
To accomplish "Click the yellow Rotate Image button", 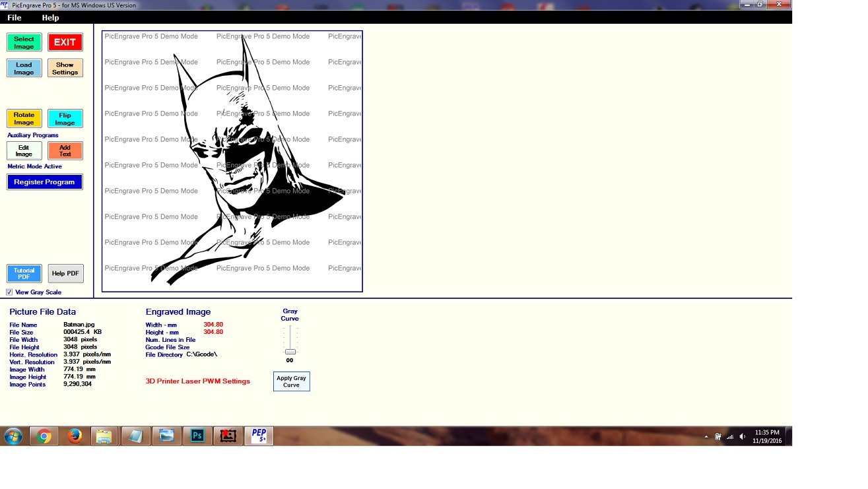I will [24, 118].
